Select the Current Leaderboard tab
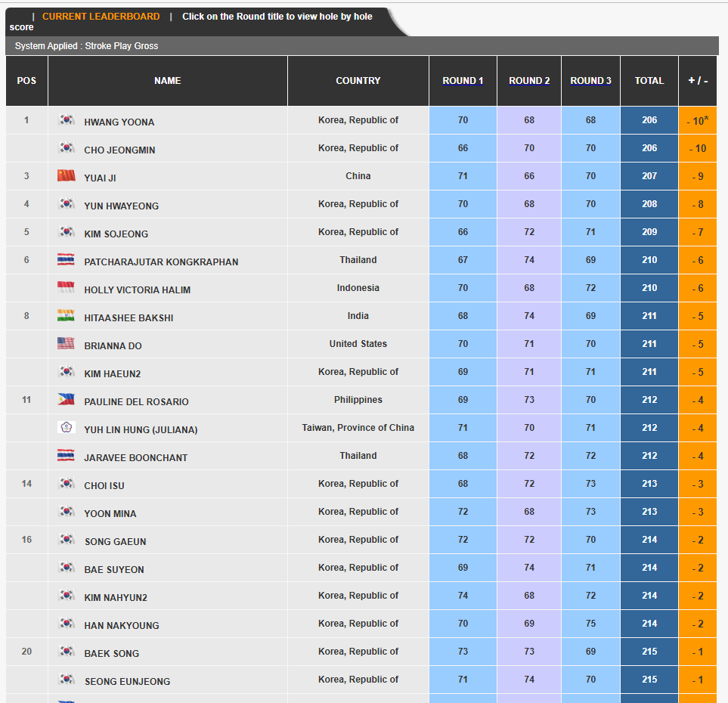The width and height of the screenshot is (728, 703). (101, 17)
